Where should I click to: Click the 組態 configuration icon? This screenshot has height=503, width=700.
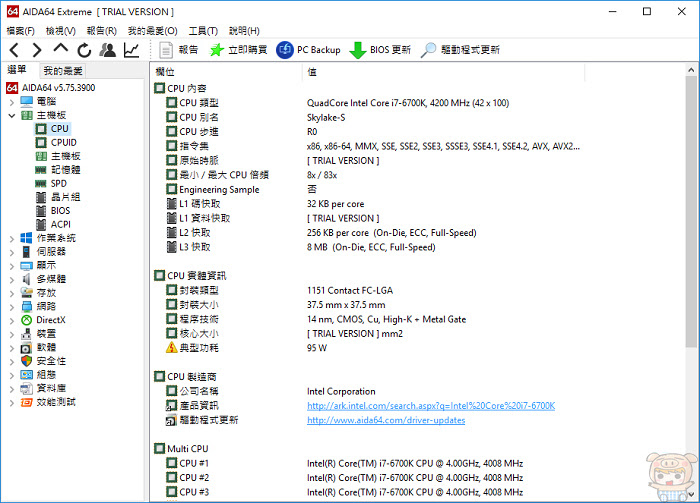26,374
